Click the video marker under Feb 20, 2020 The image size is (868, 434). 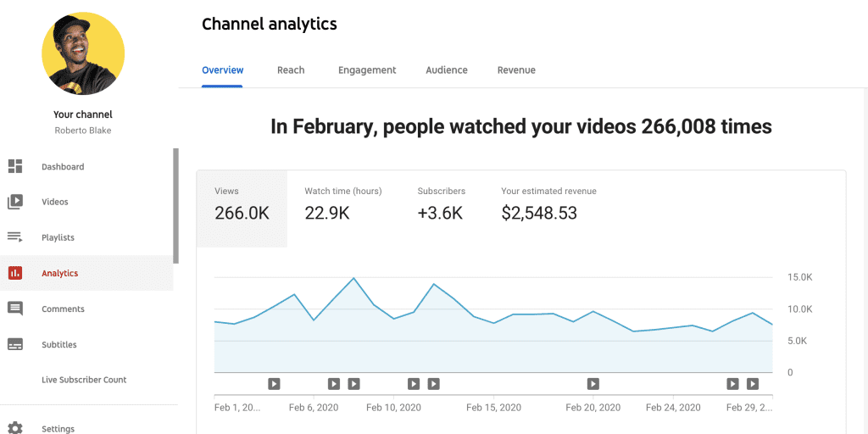[593, 384]
